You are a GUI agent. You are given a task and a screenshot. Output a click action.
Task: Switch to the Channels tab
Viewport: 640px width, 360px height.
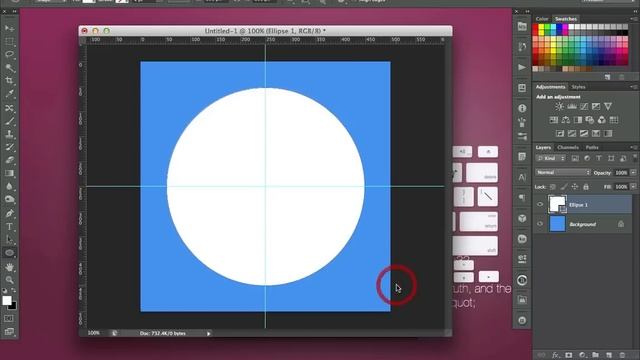[x=568, y=147]
